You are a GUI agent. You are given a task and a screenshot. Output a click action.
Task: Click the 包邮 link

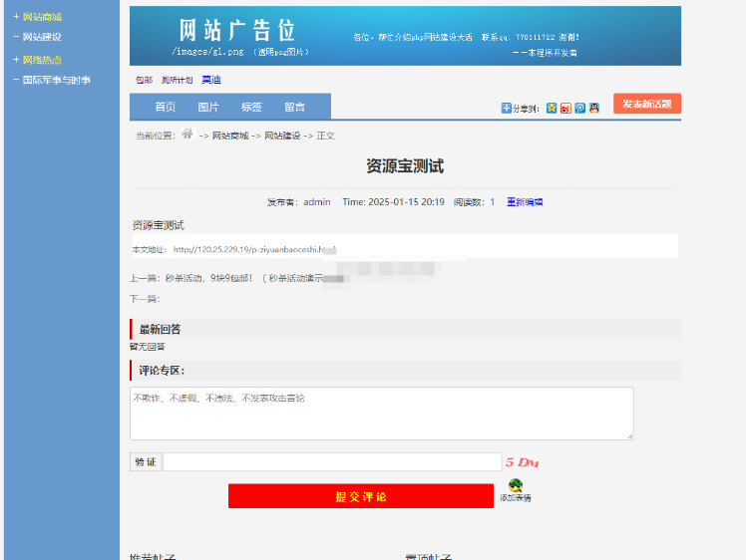(145, 80)
